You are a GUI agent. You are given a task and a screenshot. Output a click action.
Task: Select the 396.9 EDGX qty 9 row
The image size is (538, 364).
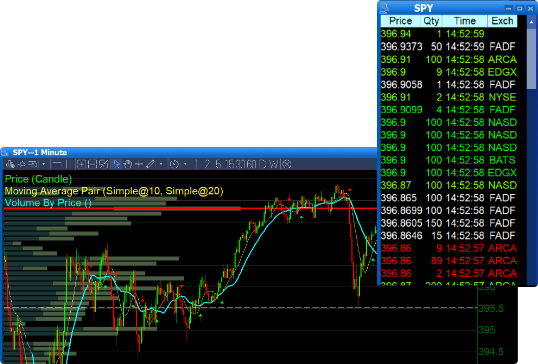point(449,72)
